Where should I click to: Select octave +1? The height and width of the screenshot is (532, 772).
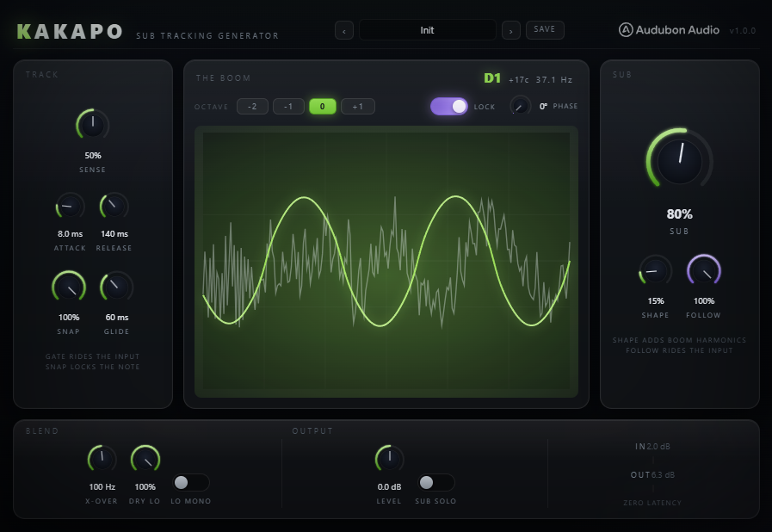point(358,107)
